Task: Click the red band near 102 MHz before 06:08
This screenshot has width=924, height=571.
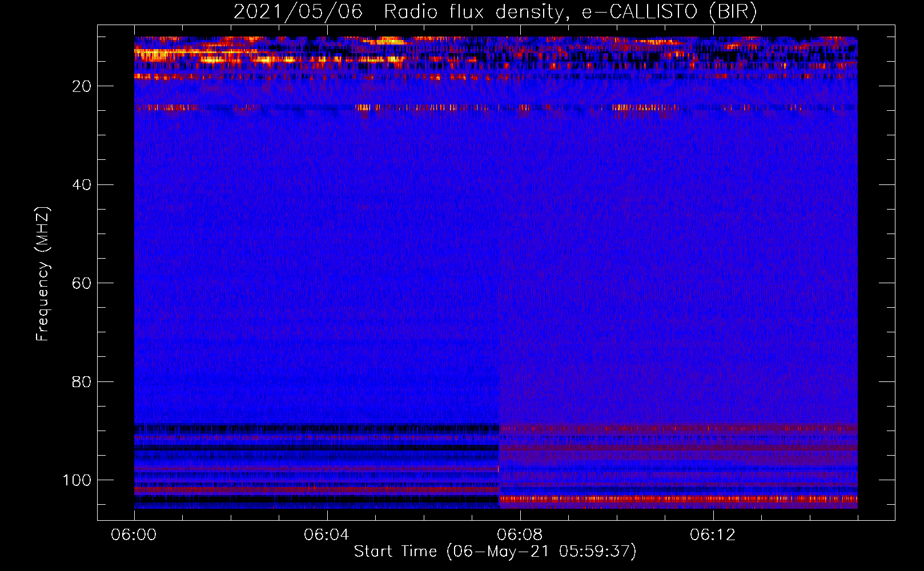Action: (314, 490)
